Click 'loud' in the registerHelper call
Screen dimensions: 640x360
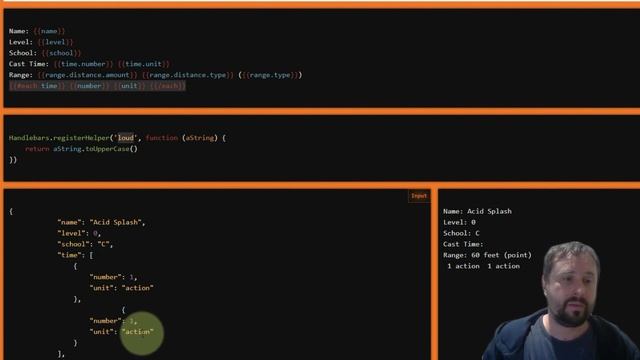[126, 138]
